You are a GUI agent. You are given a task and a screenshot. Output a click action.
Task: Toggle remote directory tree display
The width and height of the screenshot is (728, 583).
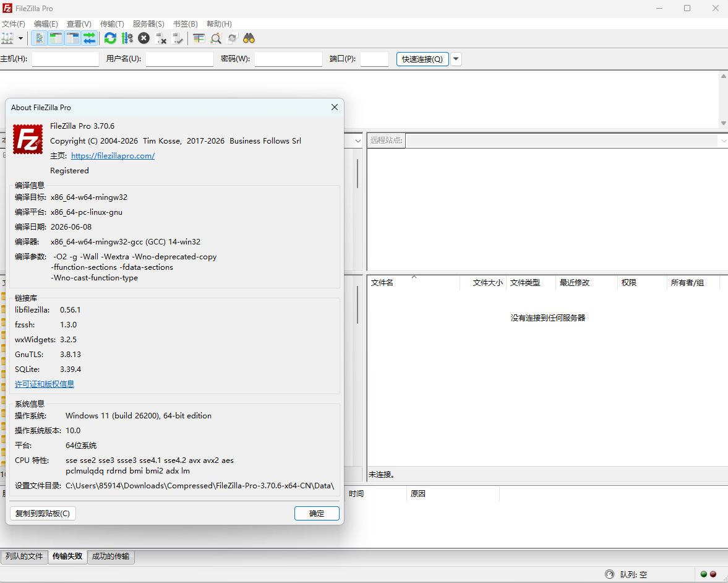point(72,38)
